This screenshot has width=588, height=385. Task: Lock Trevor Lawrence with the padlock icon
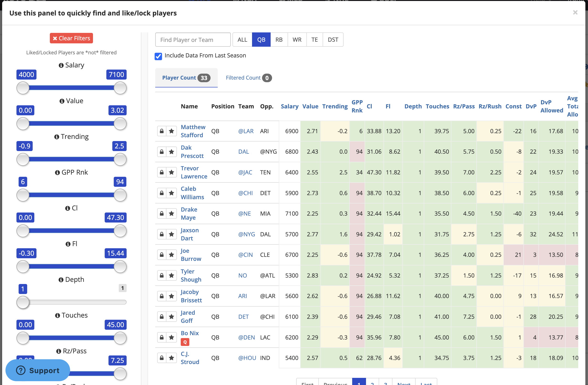(x=162, y=172)
